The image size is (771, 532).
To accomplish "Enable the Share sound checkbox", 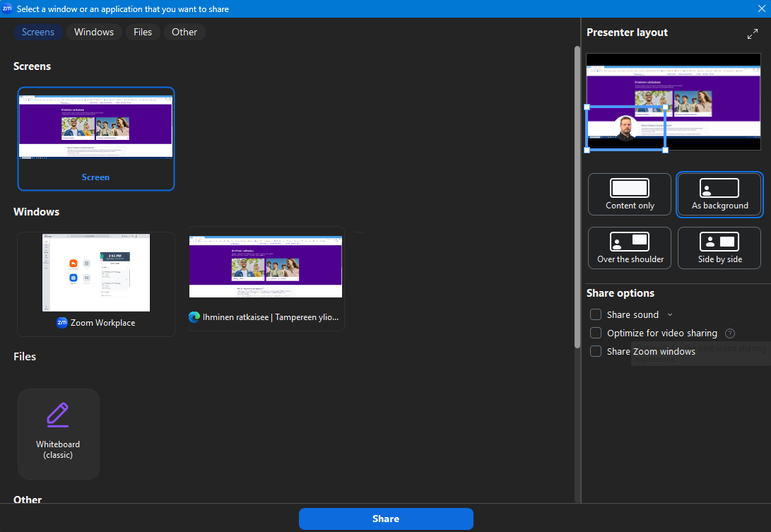I will coord(596,314).
